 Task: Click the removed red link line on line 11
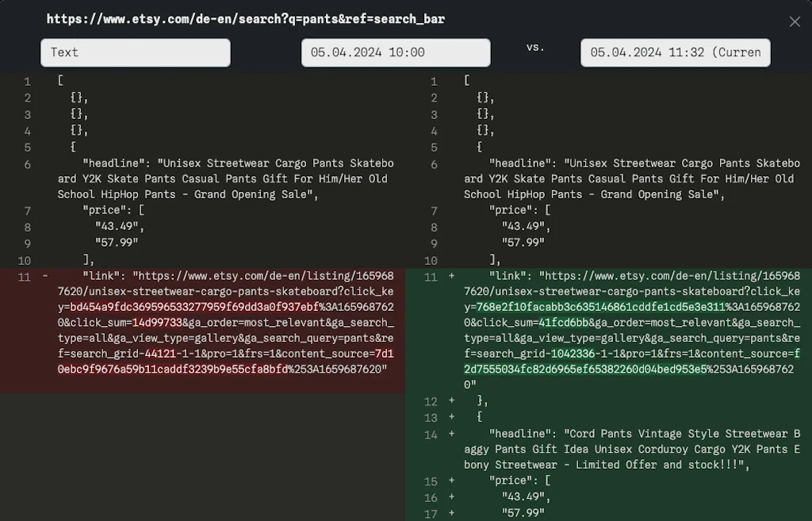(x=222, y=322)
